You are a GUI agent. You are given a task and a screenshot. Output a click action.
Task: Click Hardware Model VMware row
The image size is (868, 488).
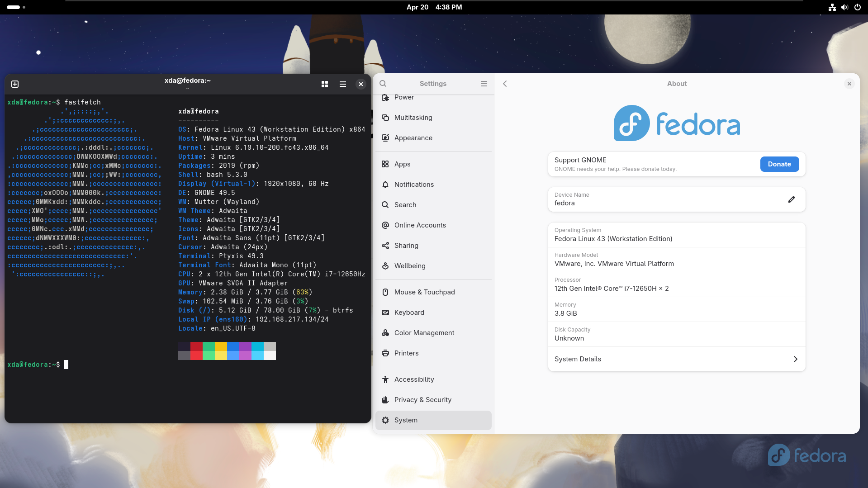[677, 260]
